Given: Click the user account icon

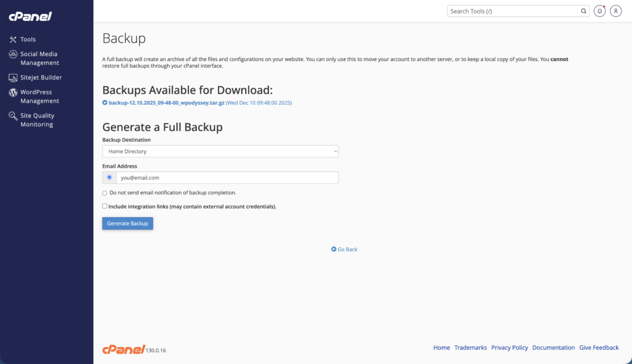Looking at the screenshot, I should tap(615, 10).
